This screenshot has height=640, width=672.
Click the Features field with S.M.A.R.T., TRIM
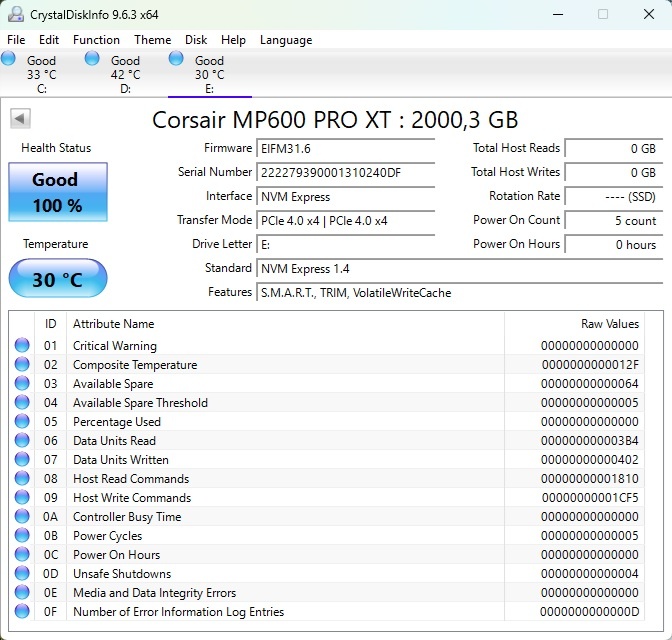pyautogui.click(x=460, y=293)
